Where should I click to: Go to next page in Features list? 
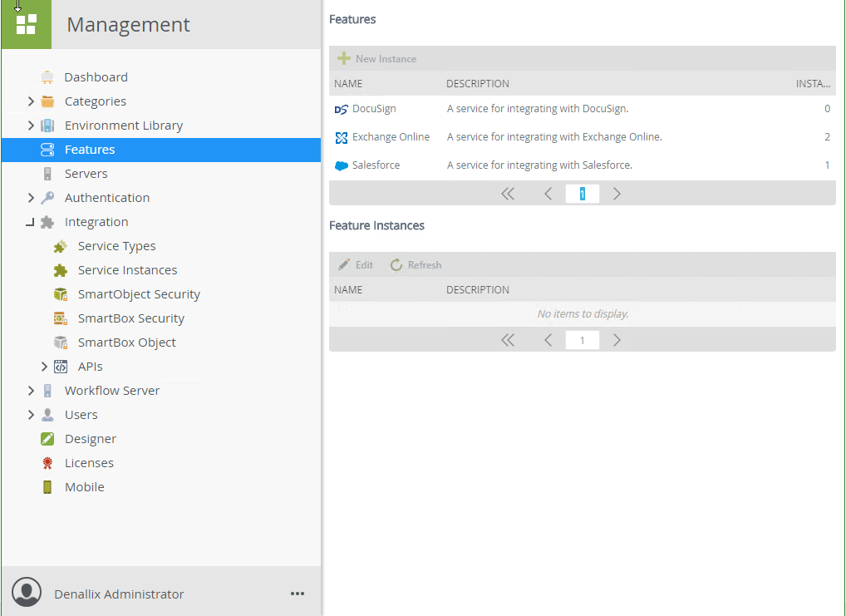[x=617, y=194]
